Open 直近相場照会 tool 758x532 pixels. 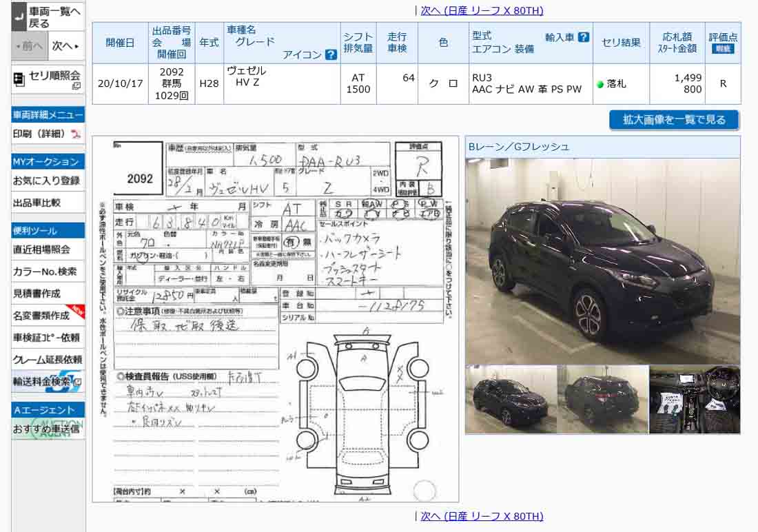[48, 249]
